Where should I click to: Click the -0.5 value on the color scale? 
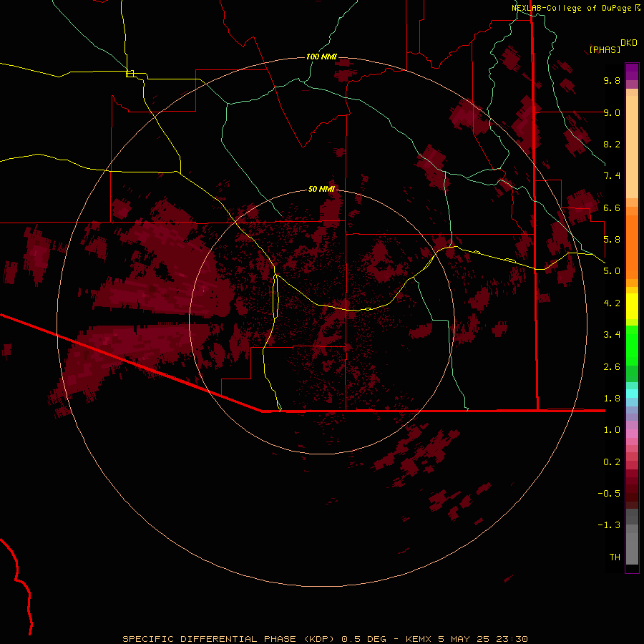(609, 494)
